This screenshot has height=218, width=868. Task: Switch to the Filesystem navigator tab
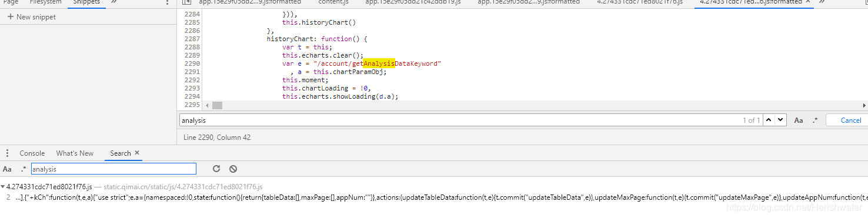(45, 2)
